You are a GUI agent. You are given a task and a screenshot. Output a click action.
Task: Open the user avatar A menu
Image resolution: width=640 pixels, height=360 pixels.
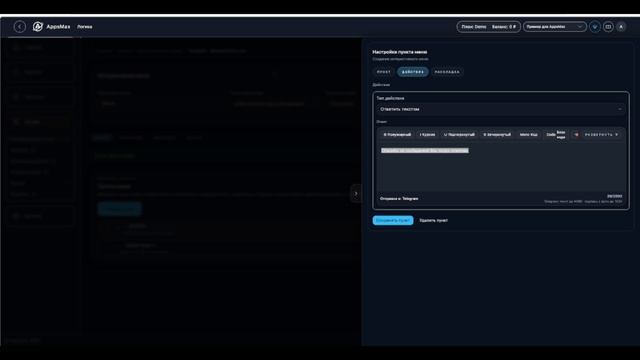pyautogui.click(x=621, y=27)
